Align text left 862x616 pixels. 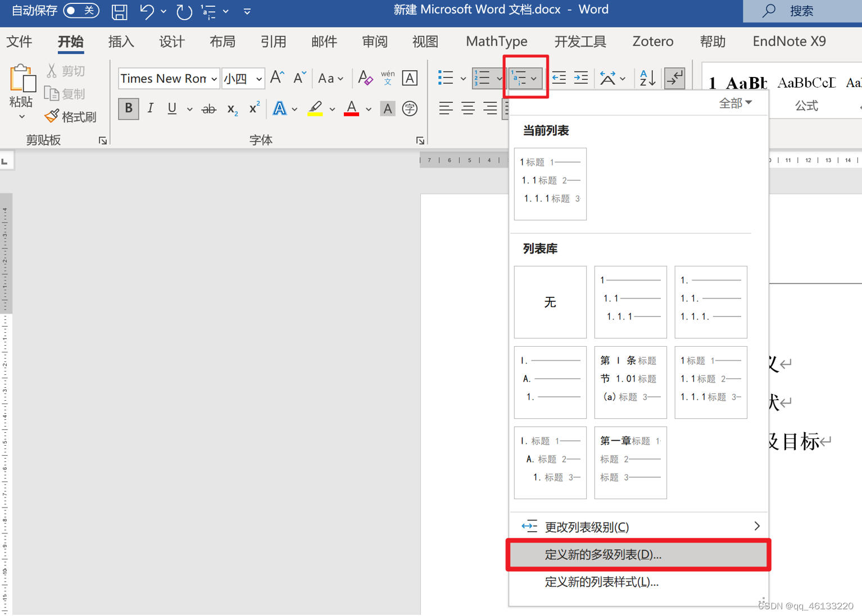point(446,108)
